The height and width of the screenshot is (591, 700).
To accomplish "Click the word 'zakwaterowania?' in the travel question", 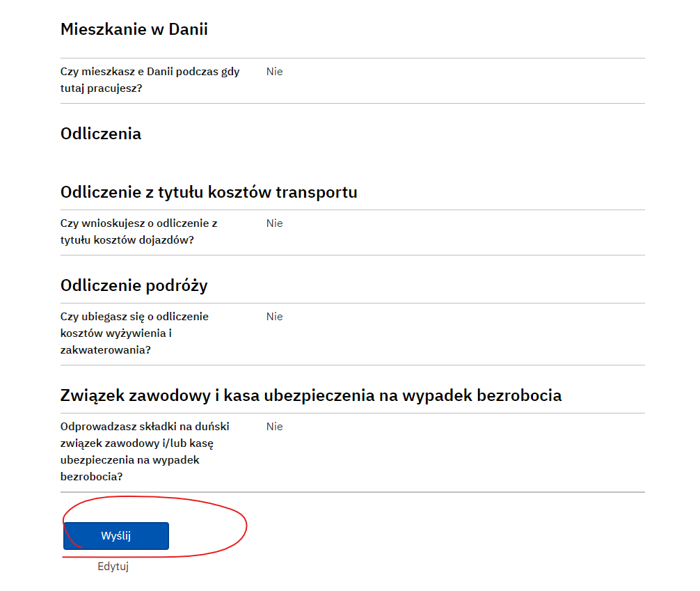I will point(106,349).
